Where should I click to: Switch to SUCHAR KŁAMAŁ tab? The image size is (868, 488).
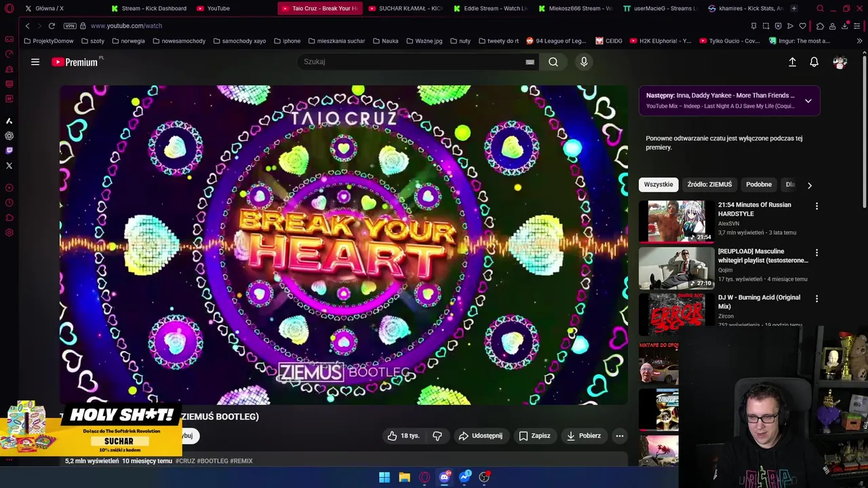click(x=406, y=8)
